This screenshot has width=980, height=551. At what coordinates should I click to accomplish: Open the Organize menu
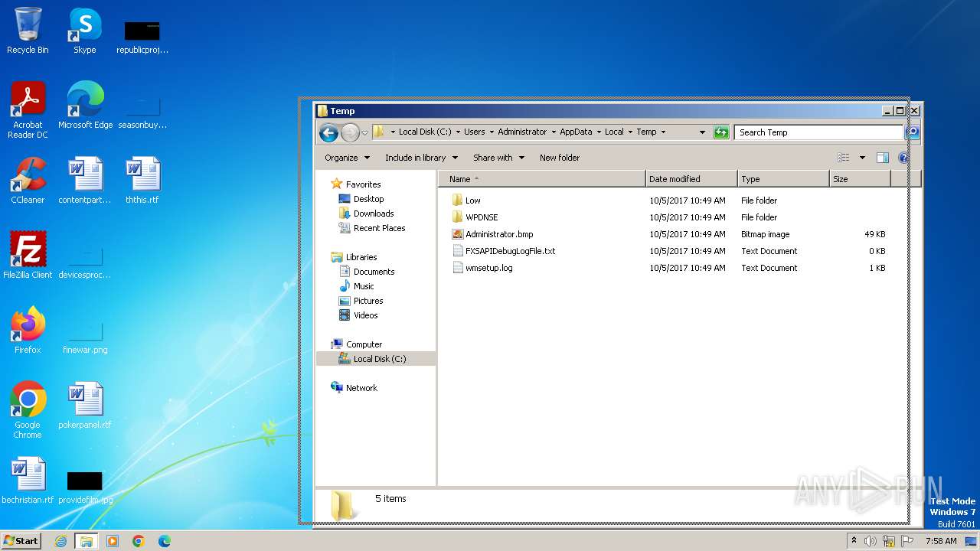pyautogui.click(x=347, y=158)
